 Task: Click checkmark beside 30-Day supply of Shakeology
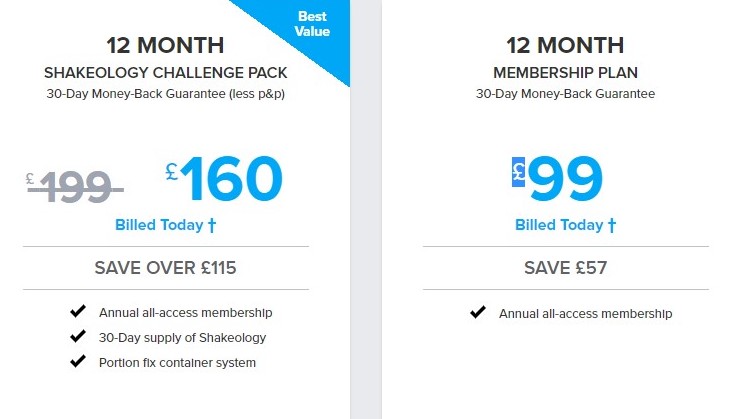(77, 337)
